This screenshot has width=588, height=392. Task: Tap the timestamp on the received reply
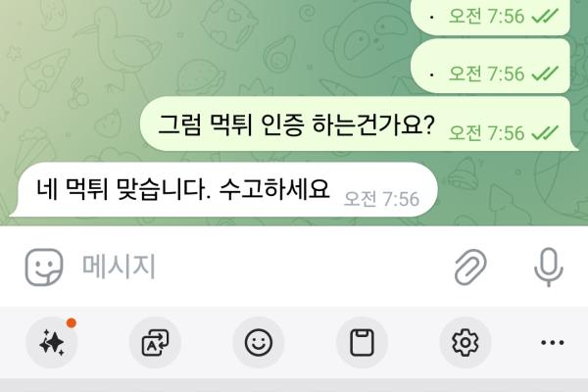coord(381,199)
